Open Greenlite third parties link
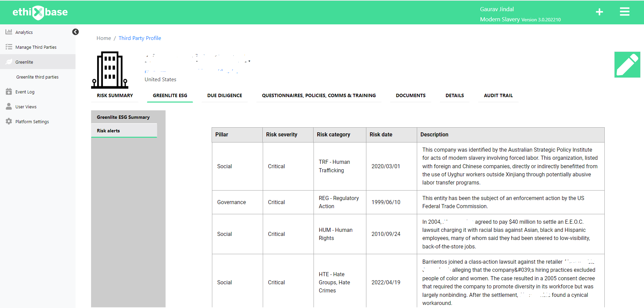Image resolution: width=644 pixels, height=308 pixels. click(x=37, y=77)
